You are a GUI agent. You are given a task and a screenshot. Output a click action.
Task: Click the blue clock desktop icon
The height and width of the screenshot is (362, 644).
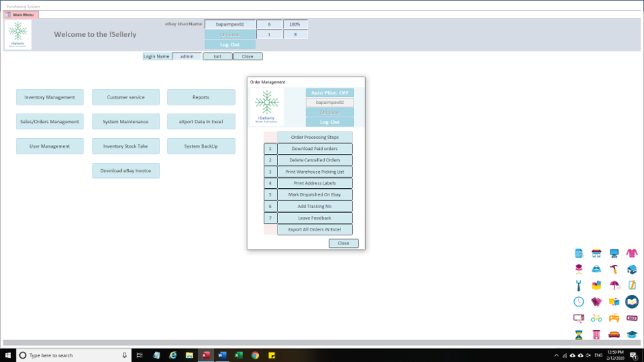coord(579,302)
